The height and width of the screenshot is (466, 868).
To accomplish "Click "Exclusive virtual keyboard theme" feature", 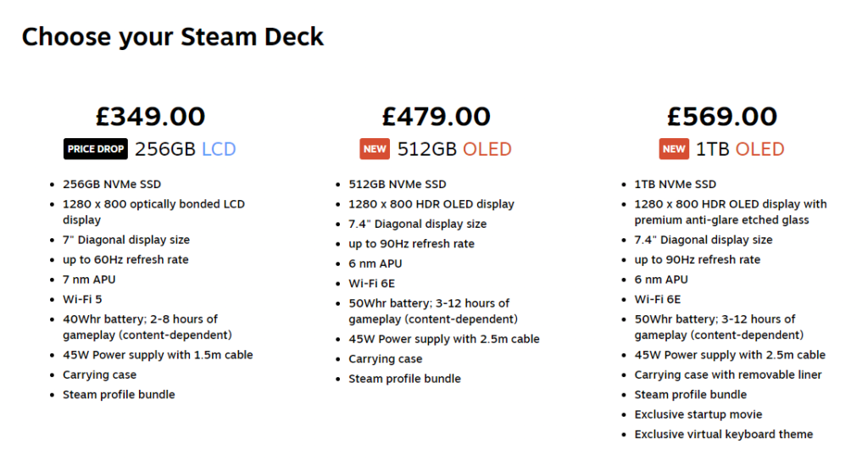I will 724,434.
